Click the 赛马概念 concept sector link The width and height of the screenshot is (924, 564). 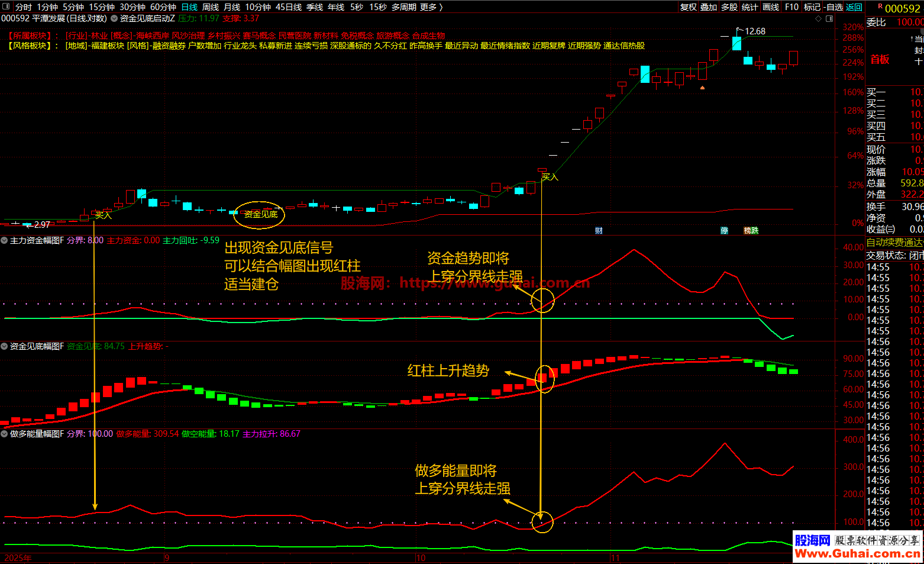click(259, 36)
